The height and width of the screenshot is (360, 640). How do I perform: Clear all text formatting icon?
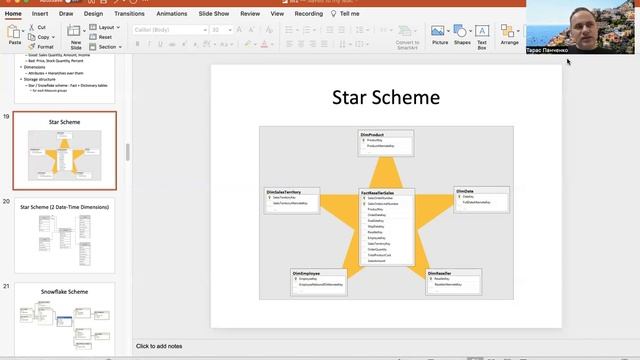[269, 30]
